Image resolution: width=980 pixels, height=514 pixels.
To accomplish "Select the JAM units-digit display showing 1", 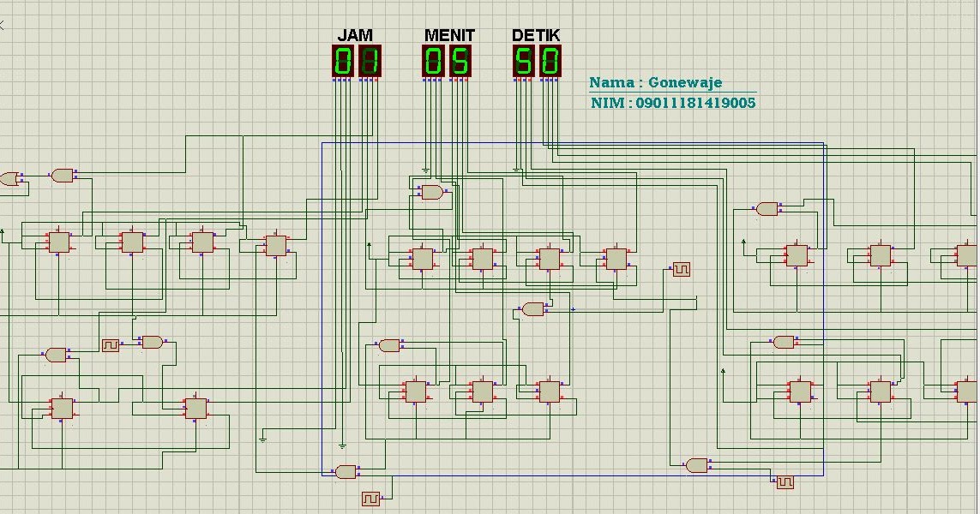I will click(370, 61).
